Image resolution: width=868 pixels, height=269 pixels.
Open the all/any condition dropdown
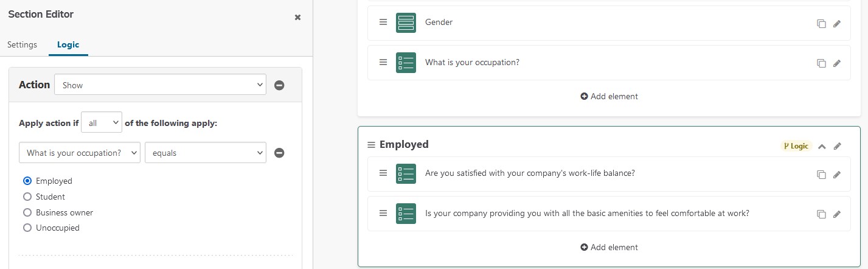[x=102, y=122]
